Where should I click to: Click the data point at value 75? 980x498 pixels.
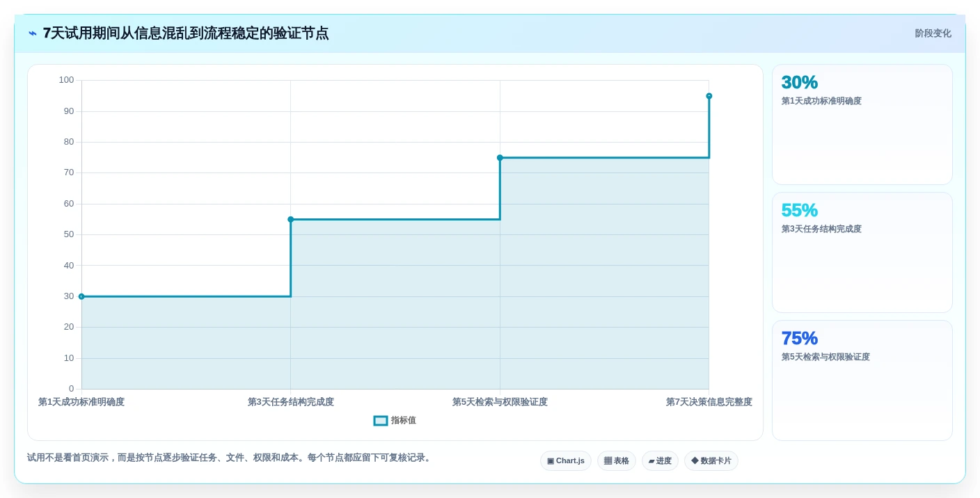pos(500,158)
